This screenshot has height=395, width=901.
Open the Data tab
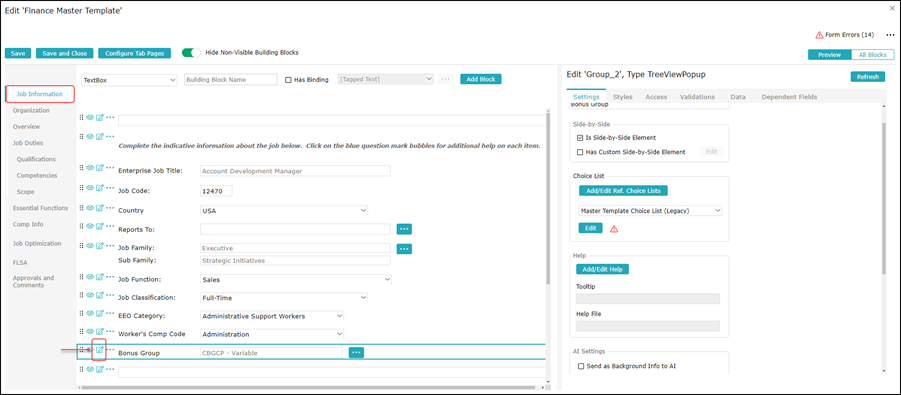pos(738,97)
